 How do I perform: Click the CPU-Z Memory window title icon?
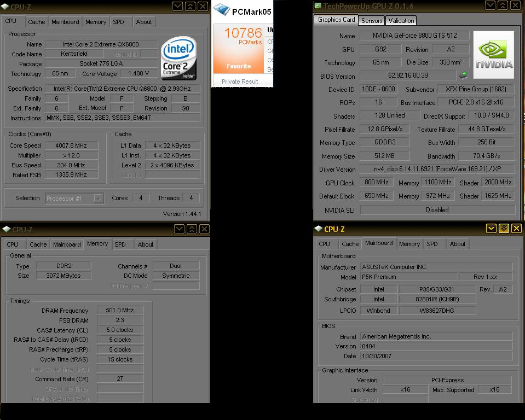click(7, 229)
